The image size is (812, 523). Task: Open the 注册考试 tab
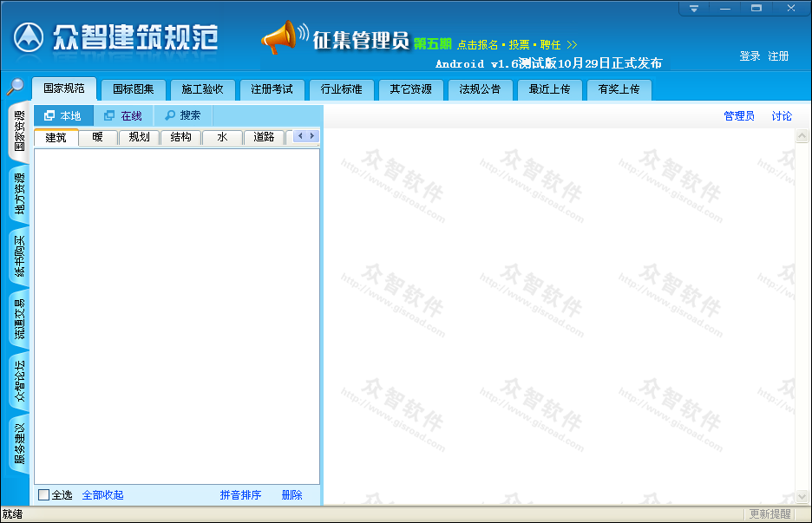272,89
